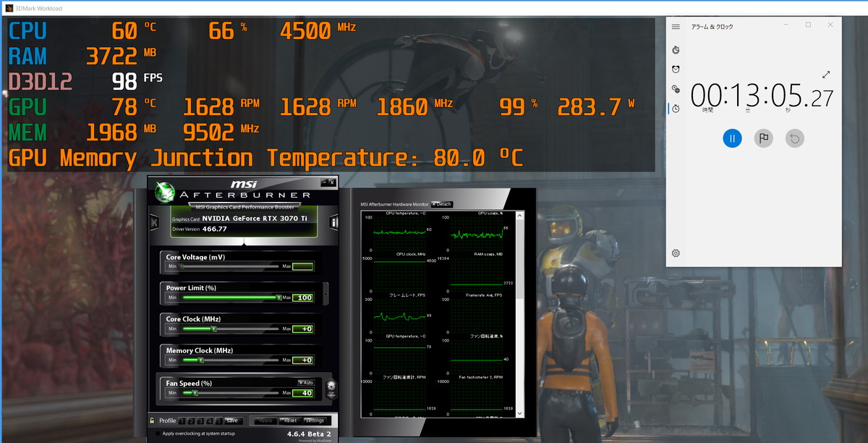Open Alarms & Clock settings gear

(x=676, y=253)
